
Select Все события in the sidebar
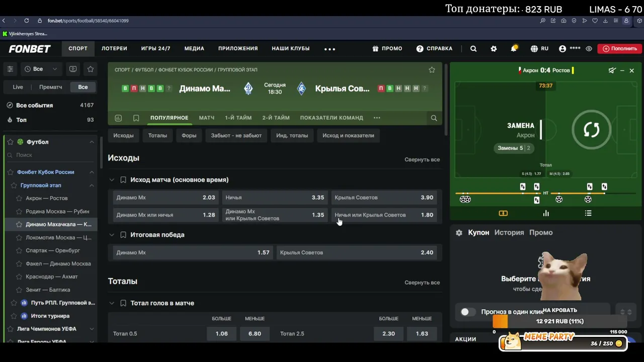pos(50,105)
